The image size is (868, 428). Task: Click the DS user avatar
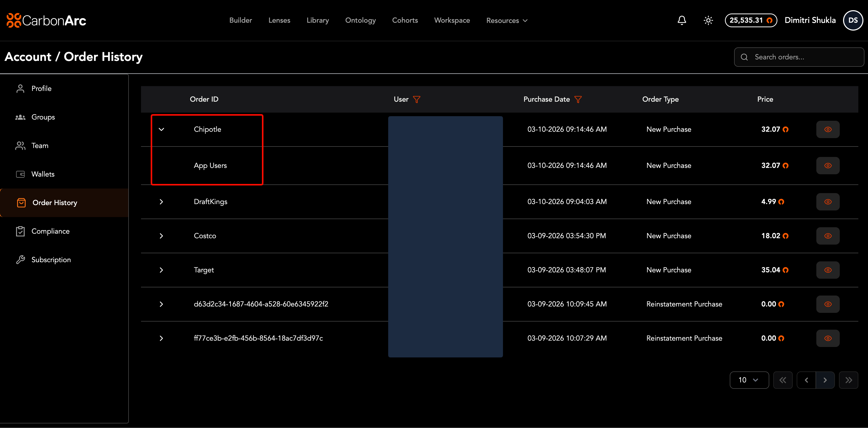(x=853, y=20)
